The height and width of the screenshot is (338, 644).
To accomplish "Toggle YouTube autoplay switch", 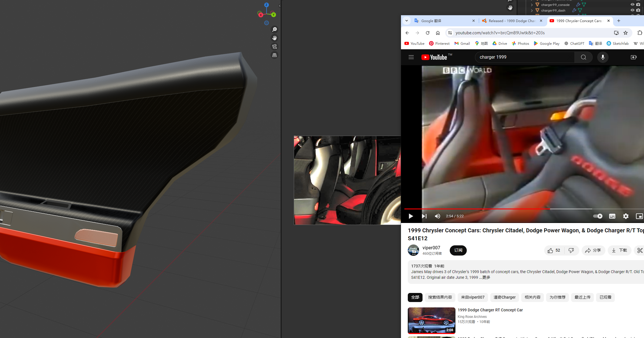I will 598,216.
